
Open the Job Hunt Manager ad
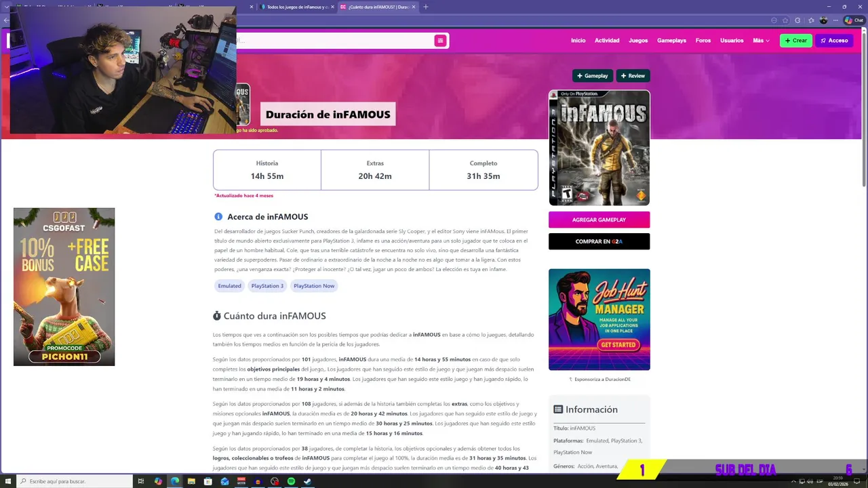coord(599,319)
